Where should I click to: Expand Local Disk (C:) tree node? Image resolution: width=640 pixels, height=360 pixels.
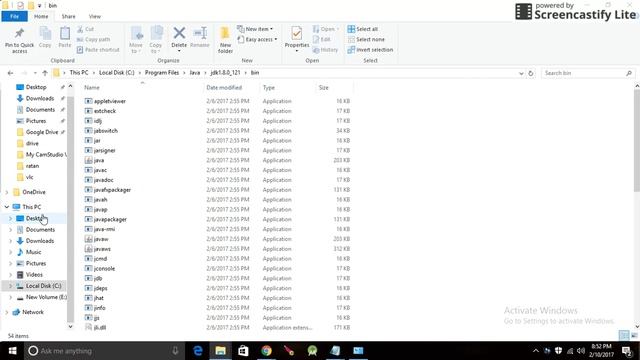(x=11, y=286)
